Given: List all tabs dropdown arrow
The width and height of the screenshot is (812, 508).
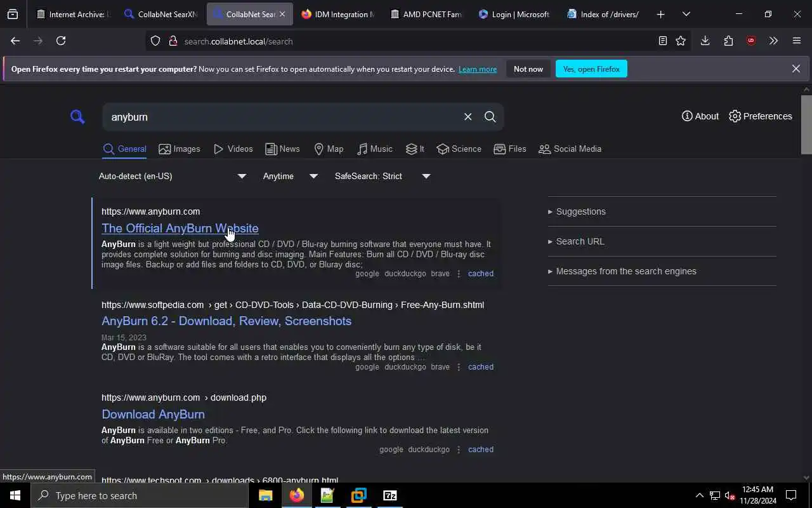Looking at the screenshot, I should tap(686, 14).
